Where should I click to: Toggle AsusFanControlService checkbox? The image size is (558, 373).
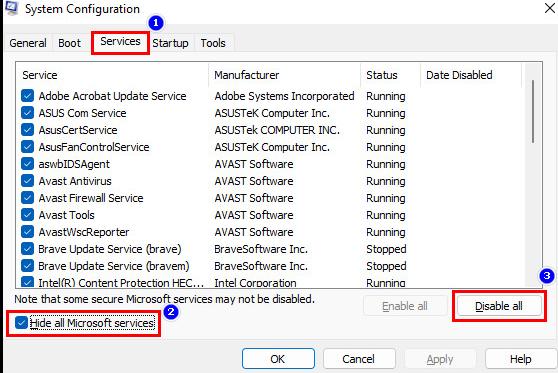[x=27, y=147]
